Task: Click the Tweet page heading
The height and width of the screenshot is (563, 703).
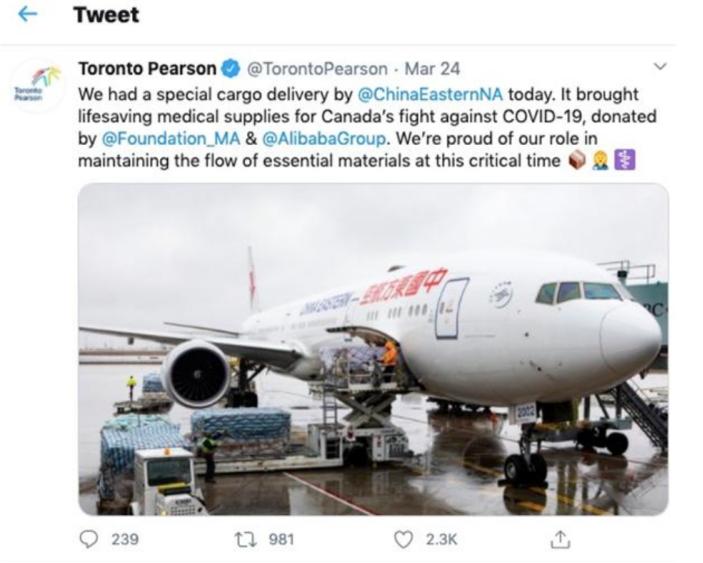Action: [106, 15]
